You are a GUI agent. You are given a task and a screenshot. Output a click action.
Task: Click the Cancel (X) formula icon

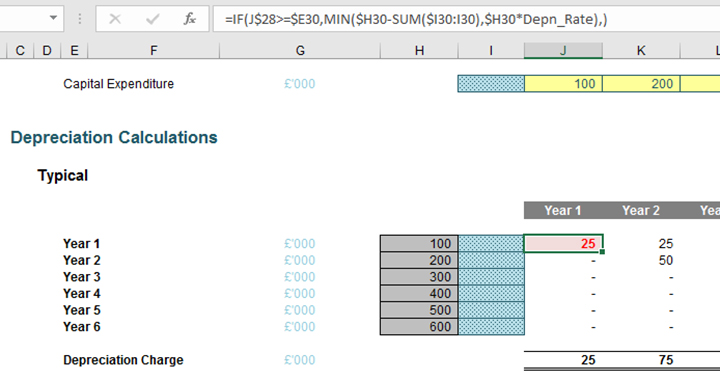pyautogui.click(x=115, y=19)
